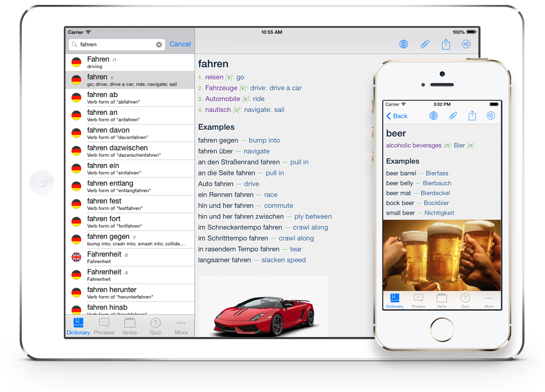Viewport: 545px width, 392px height.
Task: Tap the globe icon on the iPhone
Action: [433, 115]
